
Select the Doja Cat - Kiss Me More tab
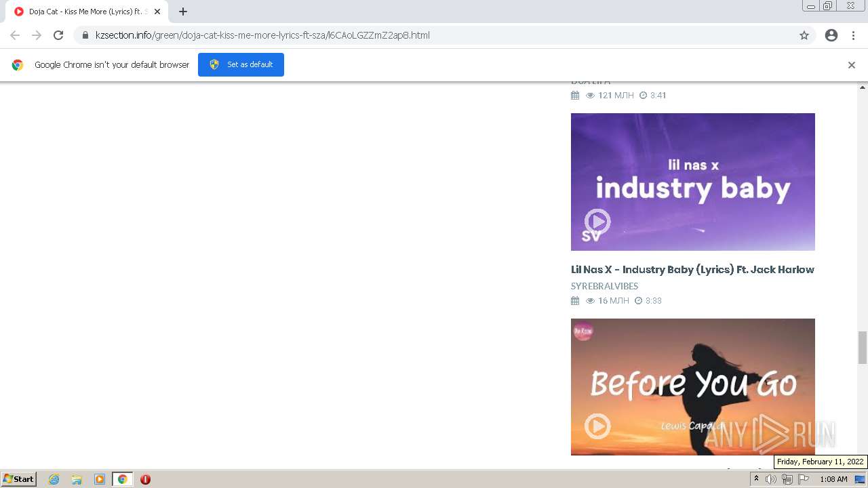[87, 12]
